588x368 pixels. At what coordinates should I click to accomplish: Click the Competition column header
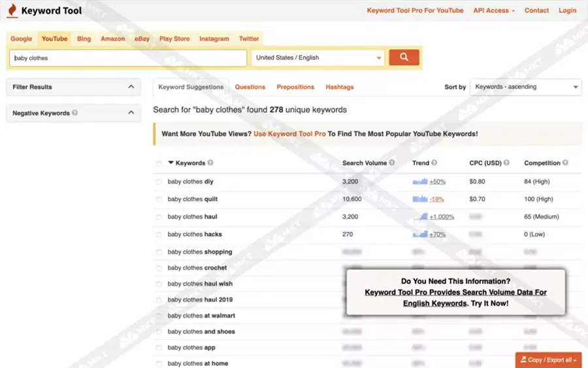pyautogui.click(x=542, y=163)
